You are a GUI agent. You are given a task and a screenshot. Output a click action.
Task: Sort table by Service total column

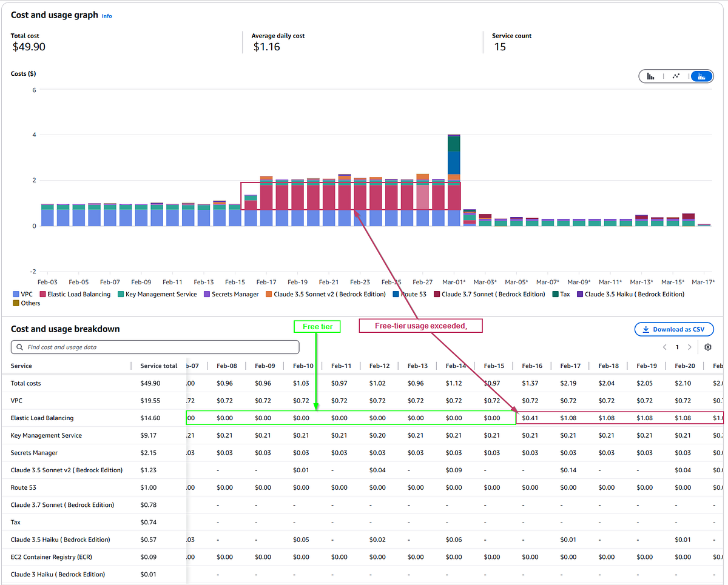(158, 366)
